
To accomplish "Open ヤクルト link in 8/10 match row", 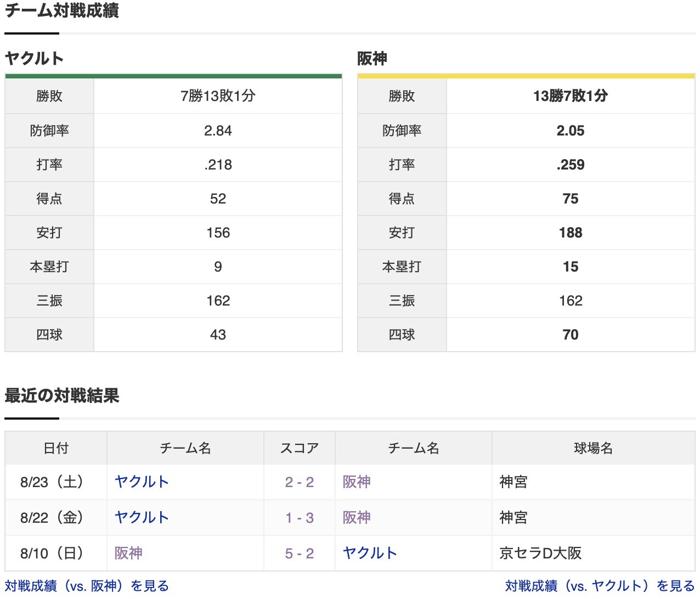I will tap(370, 553).
